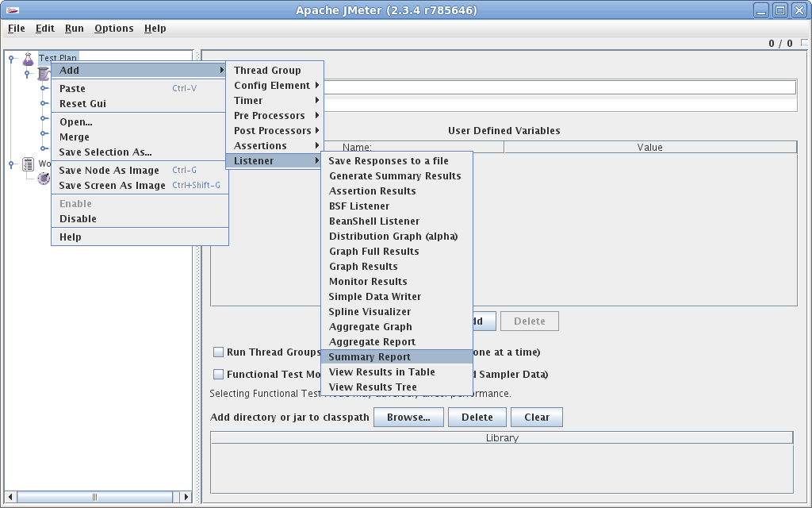
Task: Choose BeanShell Listener
Action: [x=396, y=221]
